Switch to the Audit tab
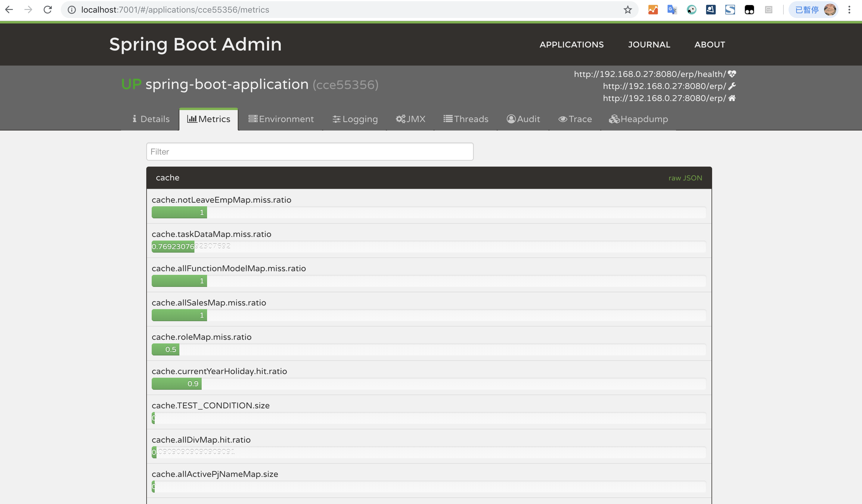 pos(523,119)
